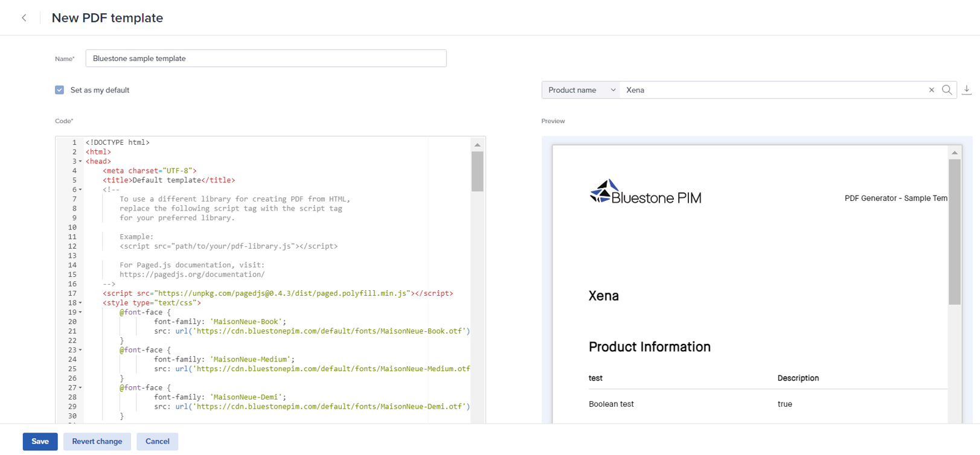Click the Description column header in preview
Viewport: 980px width, 455px height.
(x=798, y=378)
